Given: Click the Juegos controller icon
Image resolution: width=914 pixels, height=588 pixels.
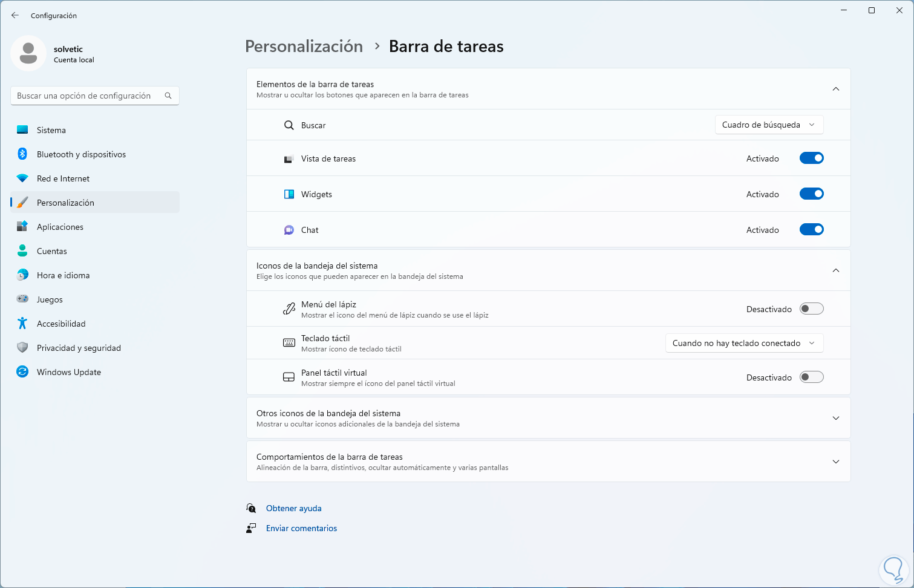Looking at the screenshot, I should coord(22,299).
